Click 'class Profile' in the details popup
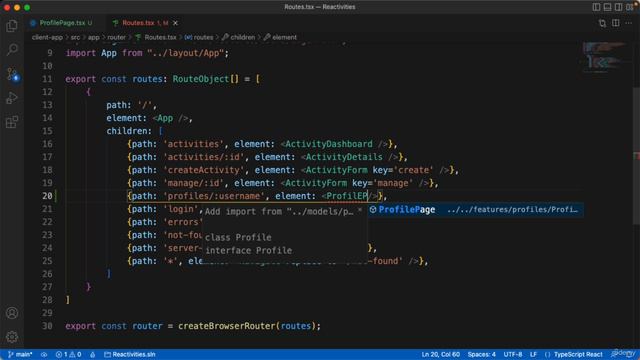The image size is (640, 360). [238, 237]
